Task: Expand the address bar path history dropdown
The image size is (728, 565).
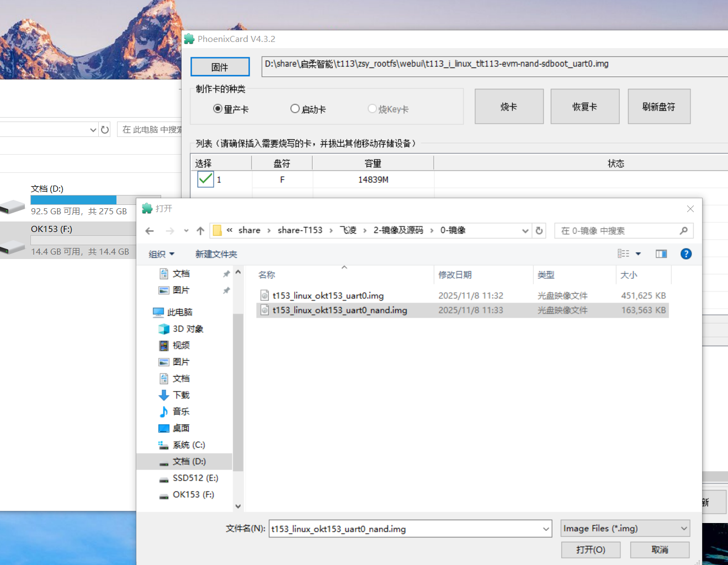Action: point(525,231)
